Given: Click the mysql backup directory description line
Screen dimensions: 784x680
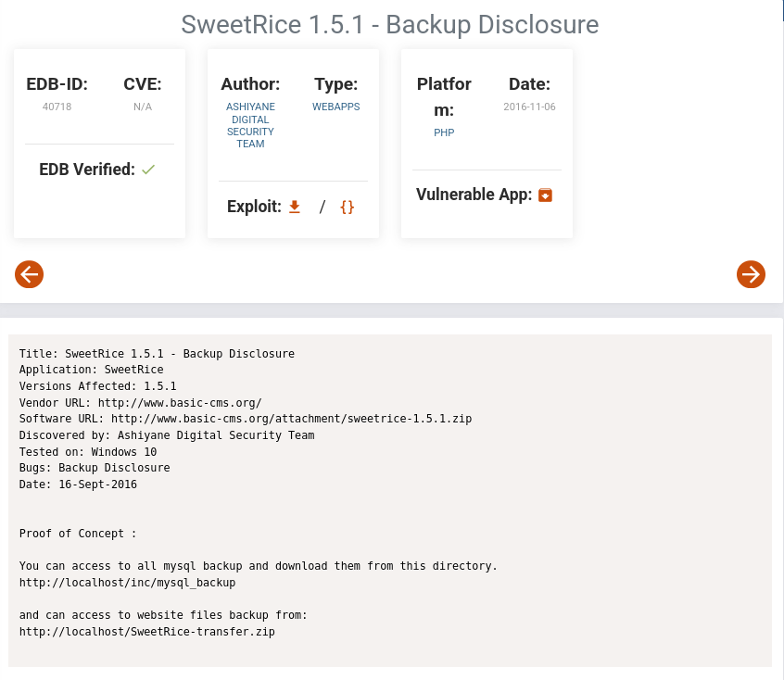Looking at the screenshot, I should (x=259, y=566).
